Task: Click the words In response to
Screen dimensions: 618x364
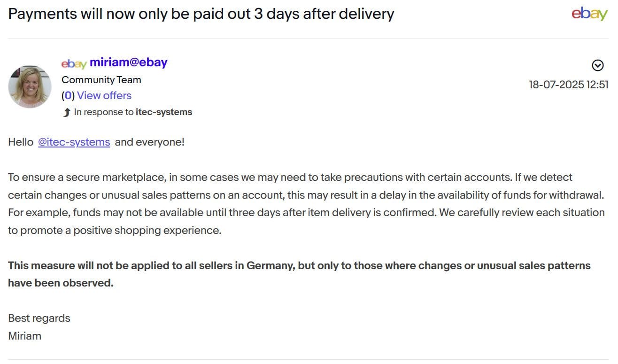Action: 104,112
